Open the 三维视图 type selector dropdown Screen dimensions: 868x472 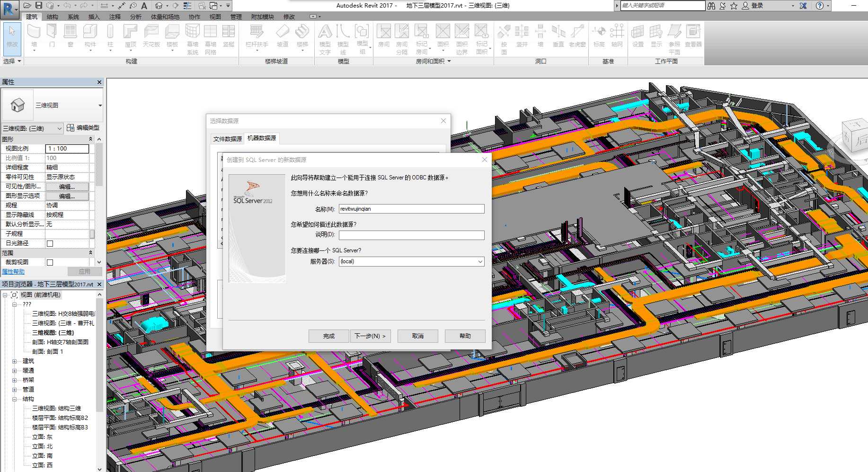pos(100,106)
